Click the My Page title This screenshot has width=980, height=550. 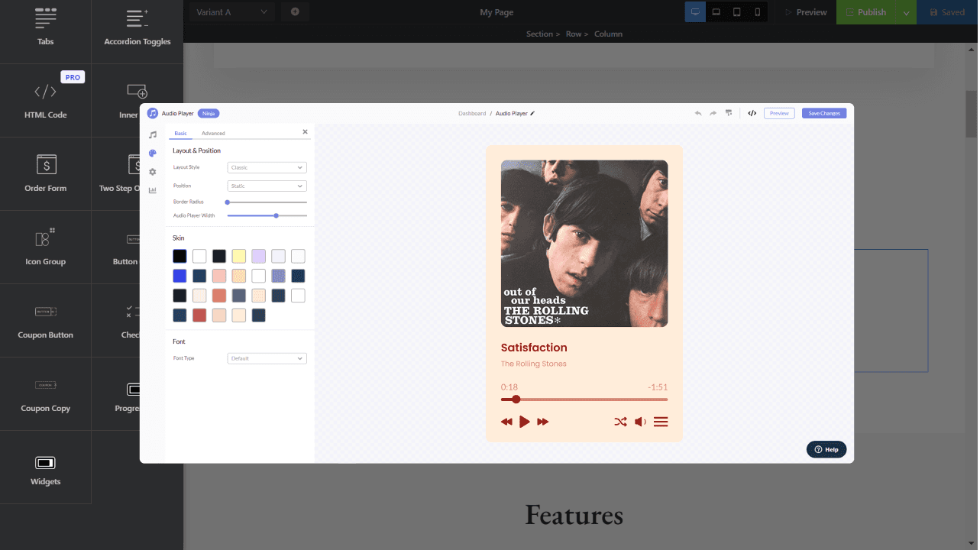point(496,12)
